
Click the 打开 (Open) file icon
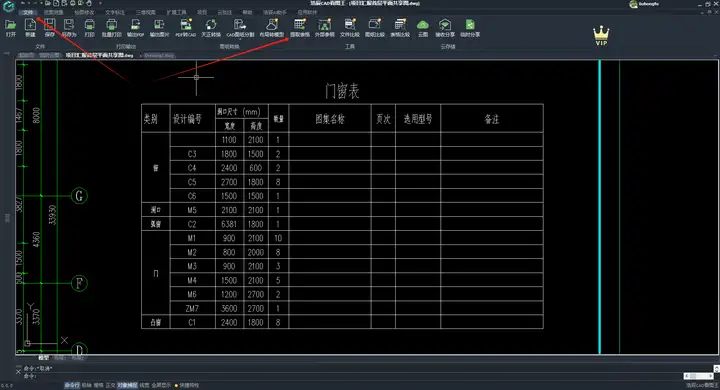click(x=10, y=28)
